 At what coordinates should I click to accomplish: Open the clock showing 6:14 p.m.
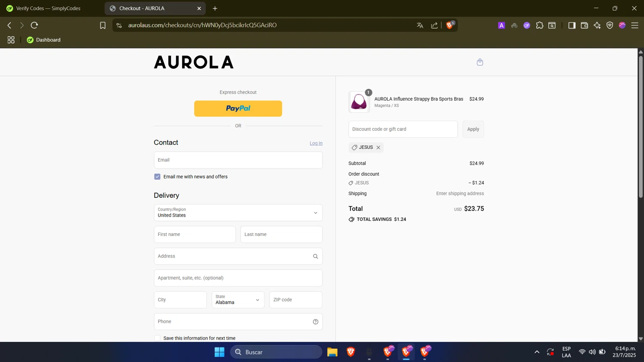point(625,352)
